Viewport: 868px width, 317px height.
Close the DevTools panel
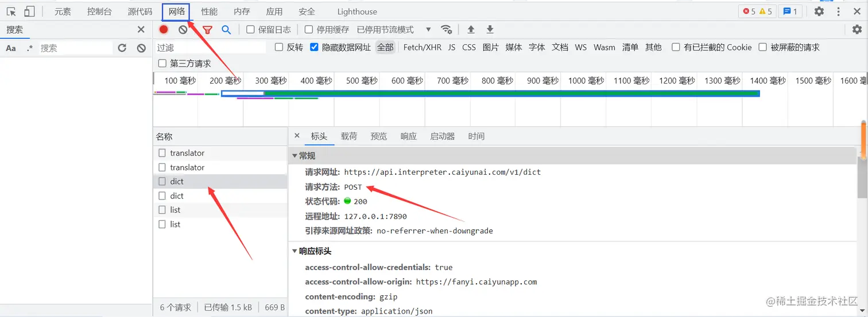click(857, 11)
